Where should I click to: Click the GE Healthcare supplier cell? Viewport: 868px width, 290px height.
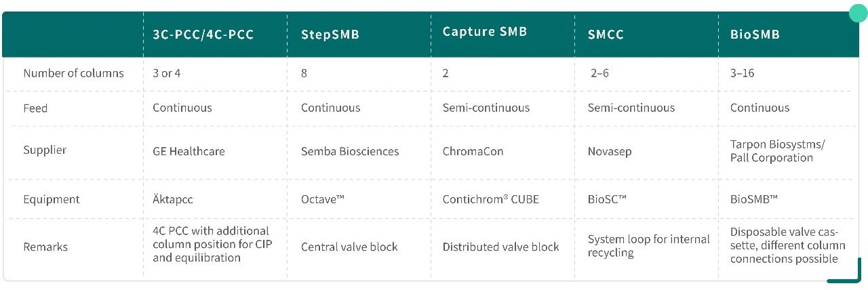[x=189, y=151]
